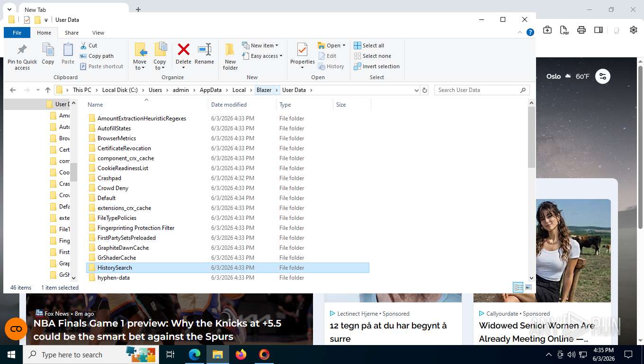Open the address bar history dropdown

tap(416, 90)
